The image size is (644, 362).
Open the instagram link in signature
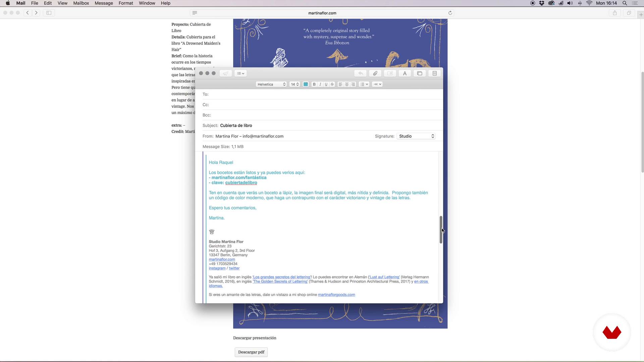coord(217,268)
